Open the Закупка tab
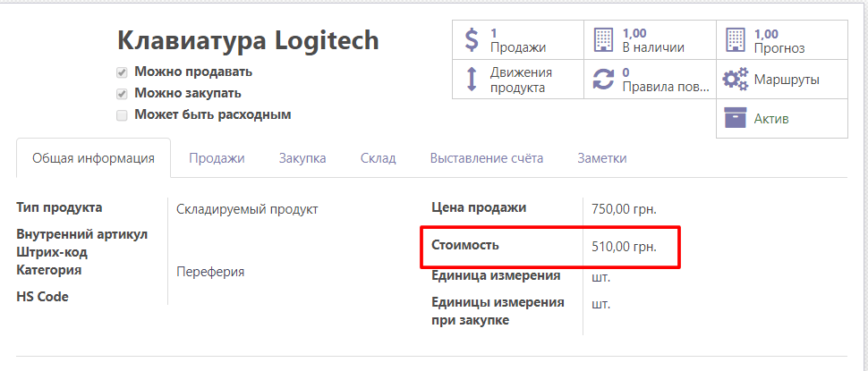The image size is (868, 371). [x=302, y=158]
